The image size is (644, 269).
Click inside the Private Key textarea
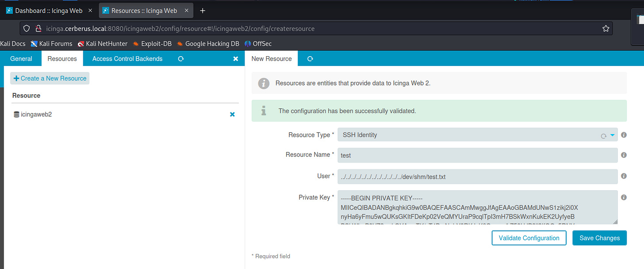(x=478, y=207)
